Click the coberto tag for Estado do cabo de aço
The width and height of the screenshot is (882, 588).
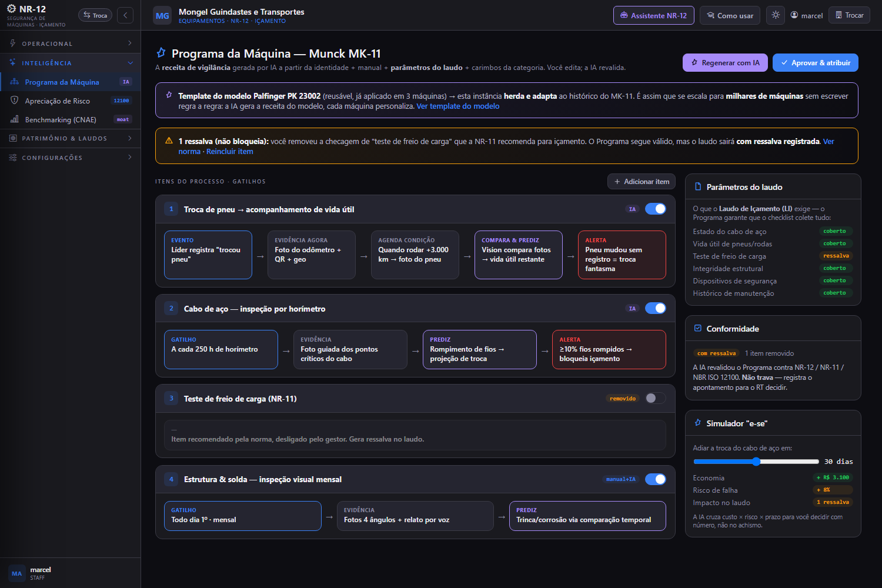[835, 231]
